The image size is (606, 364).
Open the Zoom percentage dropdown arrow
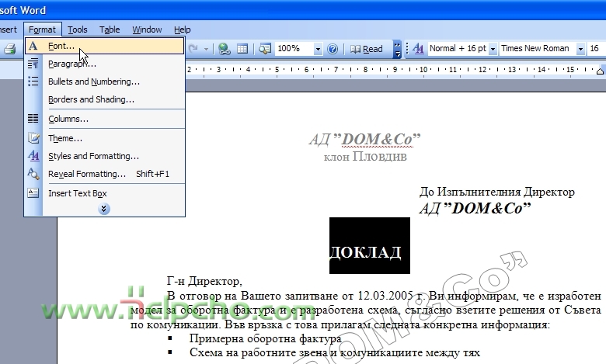[318, 49]
